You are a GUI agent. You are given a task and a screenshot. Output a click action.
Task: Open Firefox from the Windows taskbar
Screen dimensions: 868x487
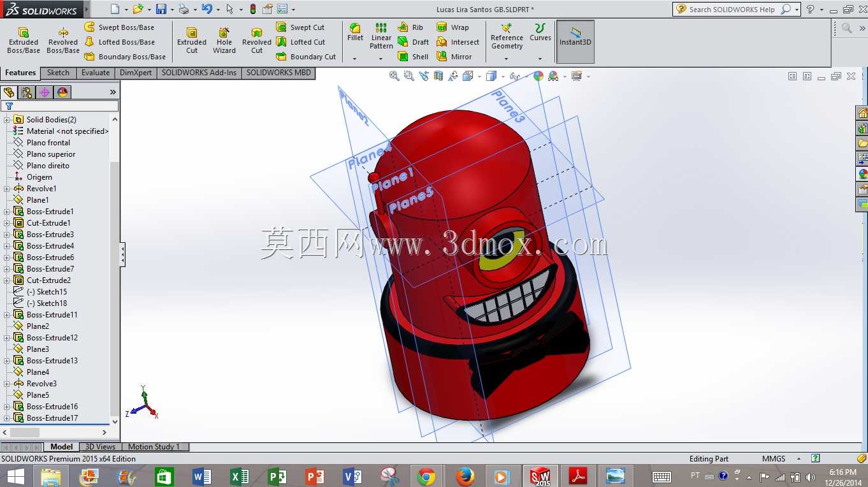point(465,476)
